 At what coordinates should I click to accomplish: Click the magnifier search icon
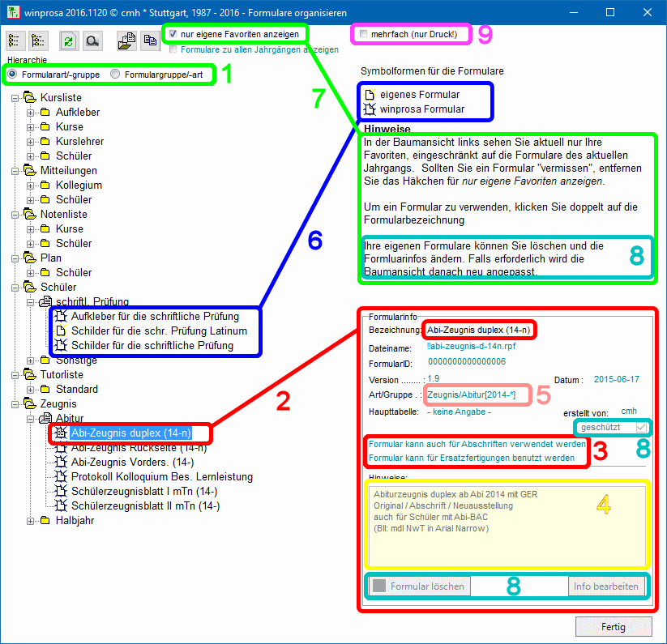(92, 41)
